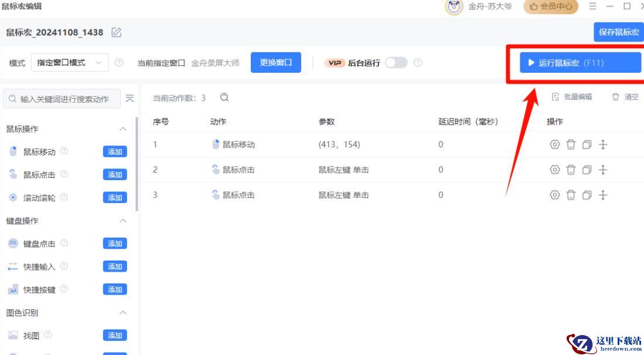Open the hamburger menu in title bar
Viewport: 644px width, 355px height.
click(x=592, y=6)
